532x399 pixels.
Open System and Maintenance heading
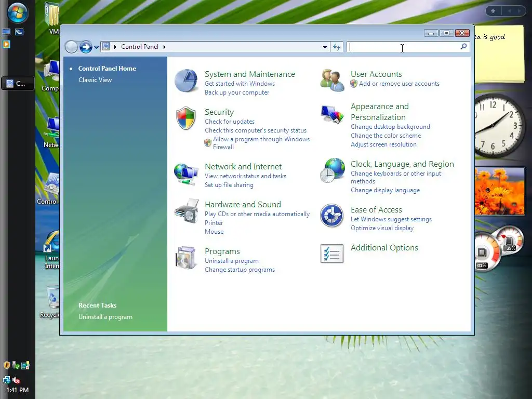coord(250,74)
